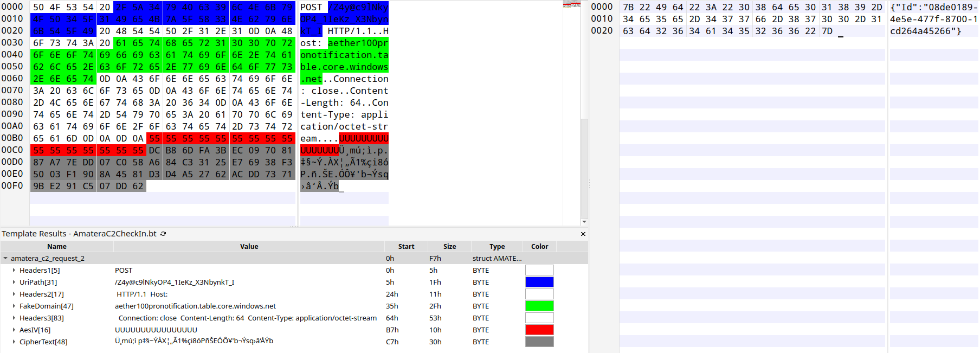Sort by the Start column header
The width and height of the screenshot is (980, 353).
406,247
